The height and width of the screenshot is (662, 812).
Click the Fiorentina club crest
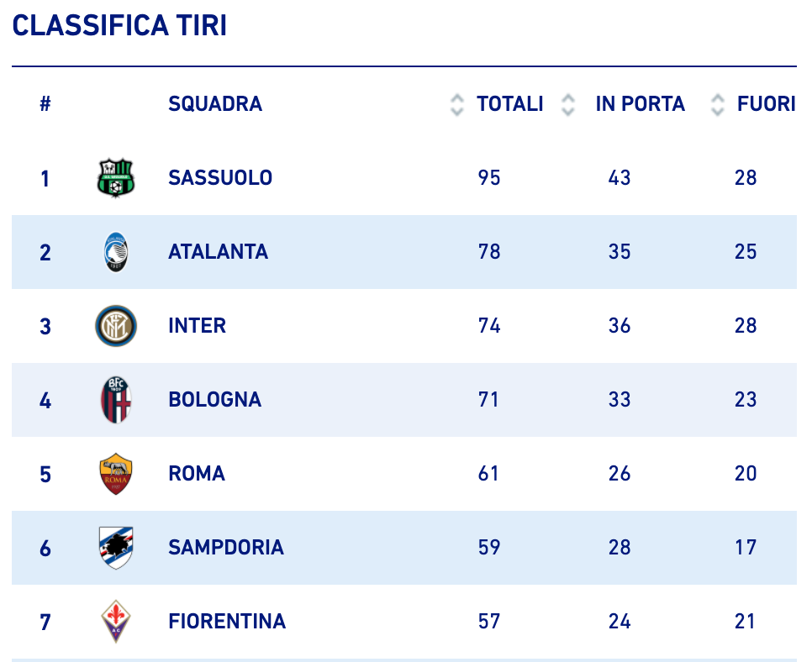click(116, 622)
